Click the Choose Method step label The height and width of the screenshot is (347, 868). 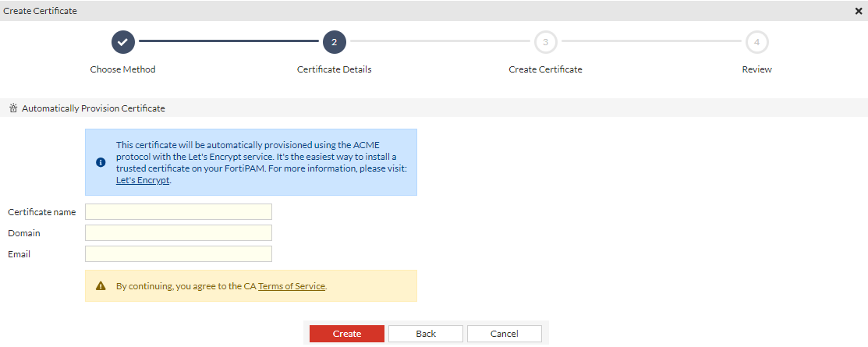tap(123, 69)
